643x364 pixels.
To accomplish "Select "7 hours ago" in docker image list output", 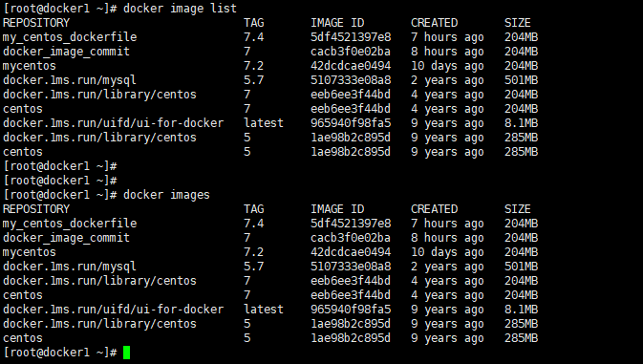I will coord(447,37).
